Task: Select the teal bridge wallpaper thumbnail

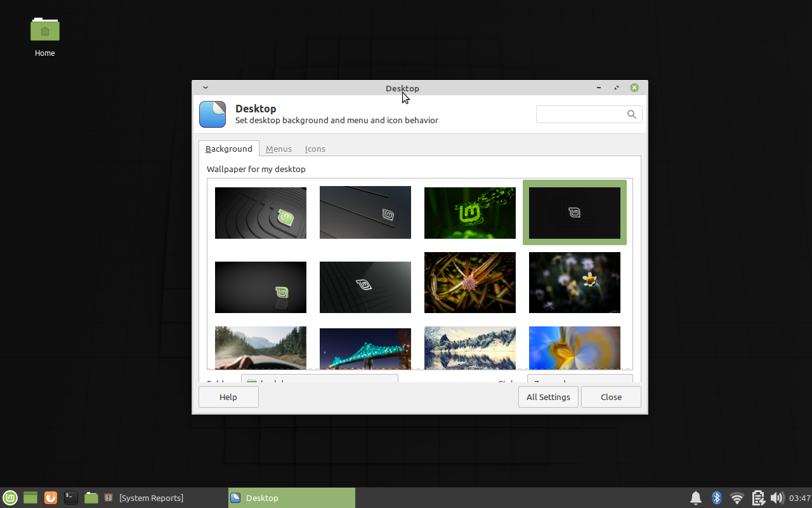Action: pyautogui.click(x=365, y=348)
